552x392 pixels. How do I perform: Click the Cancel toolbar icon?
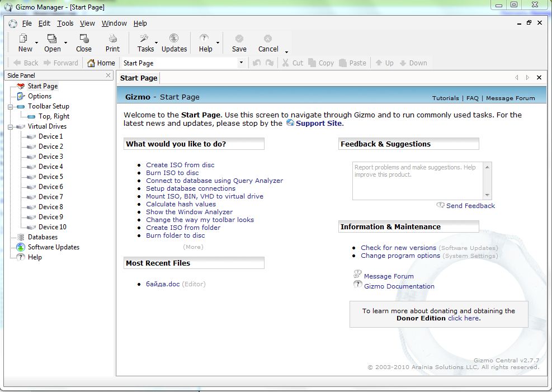(x=268, y=39)
